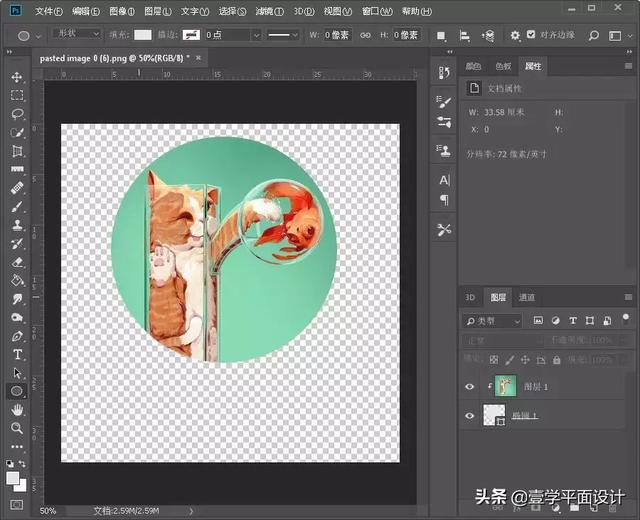
Task: Select the Path Selection arrow tool
Action: tap(17, 373)
